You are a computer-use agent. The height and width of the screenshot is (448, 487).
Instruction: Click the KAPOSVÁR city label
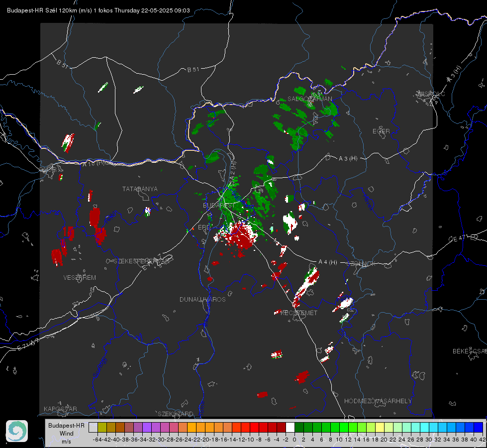60,409
